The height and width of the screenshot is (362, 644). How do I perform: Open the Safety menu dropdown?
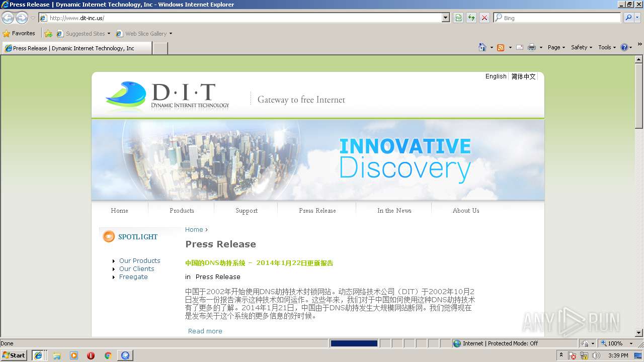point(582,47)
